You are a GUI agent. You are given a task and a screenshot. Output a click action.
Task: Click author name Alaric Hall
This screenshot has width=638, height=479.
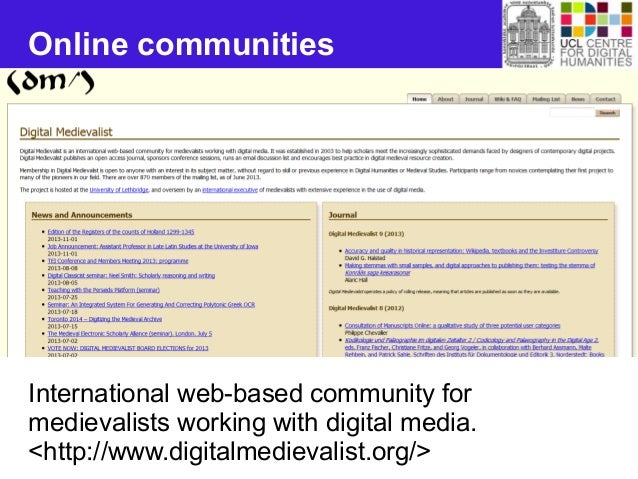(356, 280)
